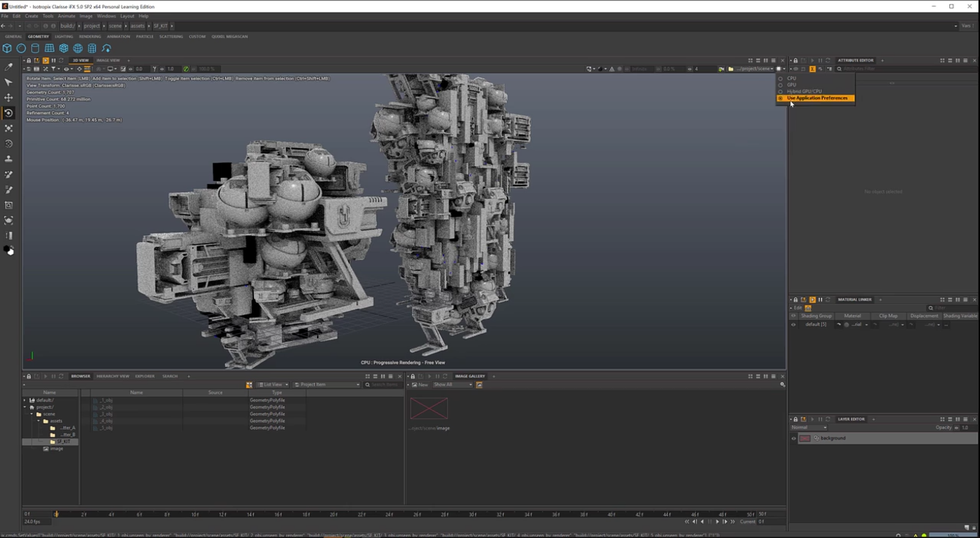Create a volume sphere from the shelf
The height and width of the screenshot is (538, 980).
pyautogui.click(x=78, y=48)
